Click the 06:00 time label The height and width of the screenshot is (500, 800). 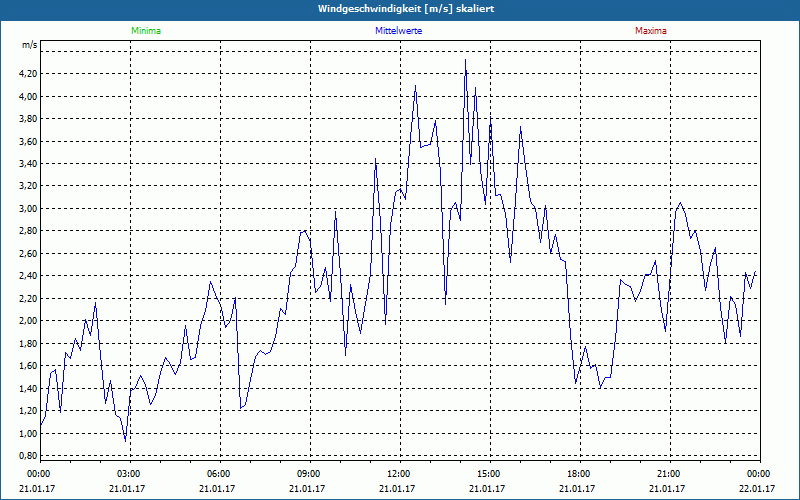tap(220, 474)
